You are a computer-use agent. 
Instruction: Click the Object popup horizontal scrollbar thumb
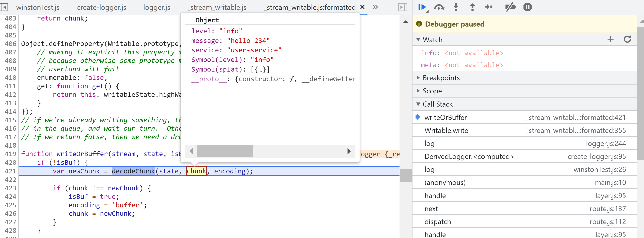tap(225, 151)
